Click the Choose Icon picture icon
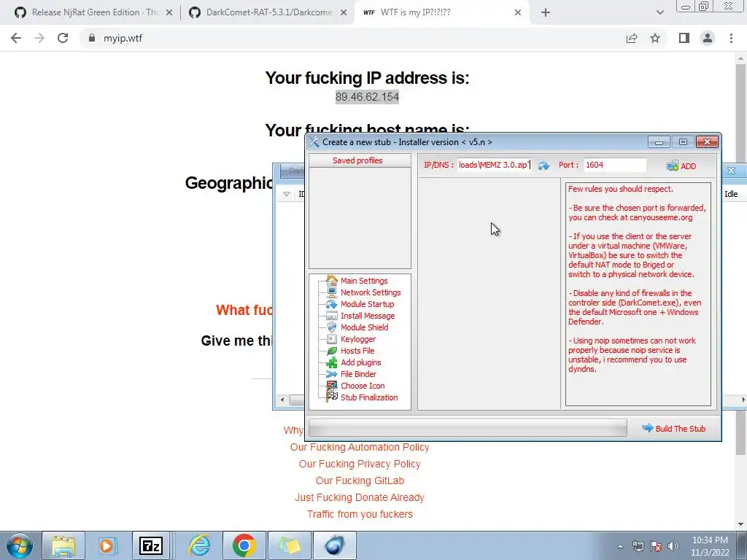 tap(332, 386)
